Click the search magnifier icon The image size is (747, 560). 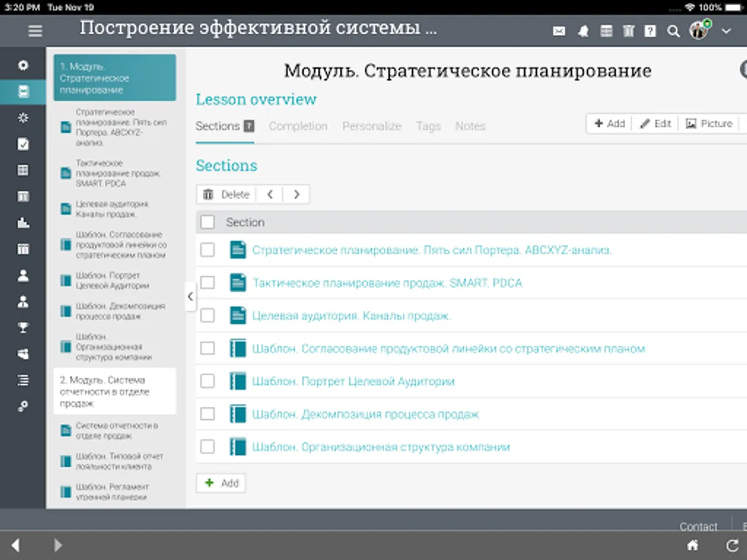point(673,31)
